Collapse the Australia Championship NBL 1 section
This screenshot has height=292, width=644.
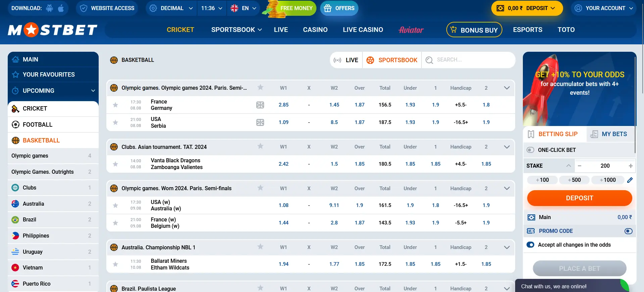tap(507, 247)
